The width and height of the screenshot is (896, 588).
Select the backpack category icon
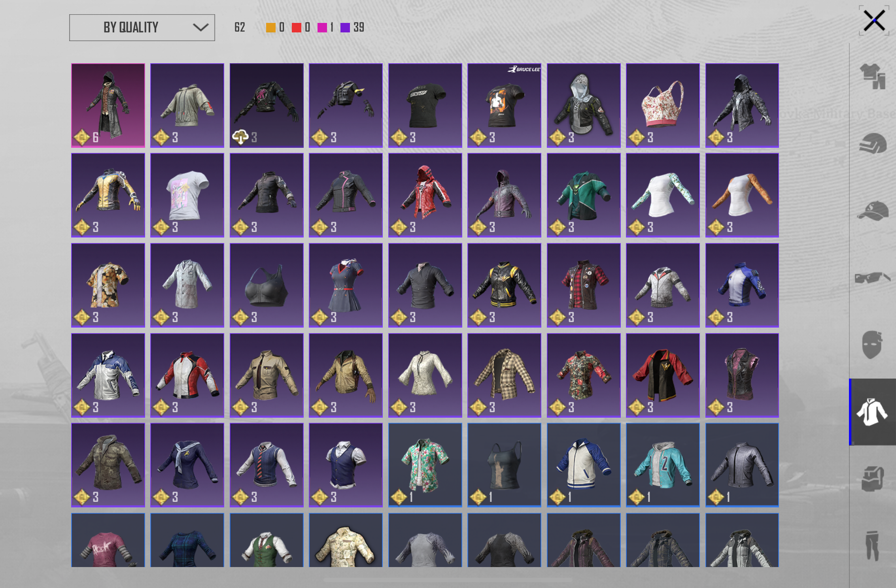pyautogui.click(x=873, y=479)
